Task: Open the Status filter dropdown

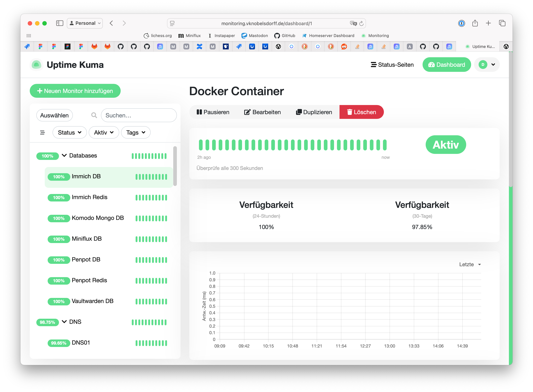Action: point(69,132)
